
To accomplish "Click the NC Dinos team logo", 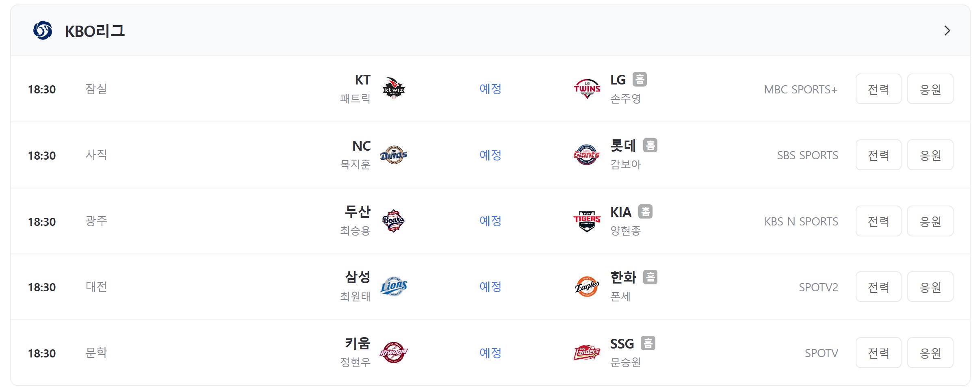I will point(394,155).
